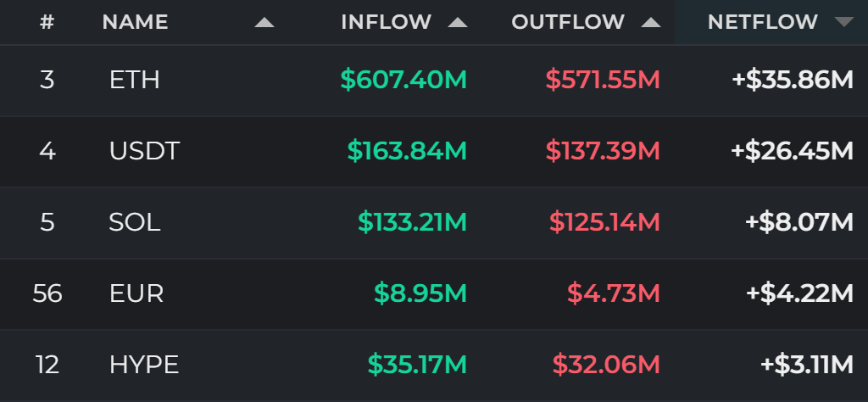This screenshot has height=402, width=868.
Task: Sort by NAME column arrow
Action: (264, 23)
